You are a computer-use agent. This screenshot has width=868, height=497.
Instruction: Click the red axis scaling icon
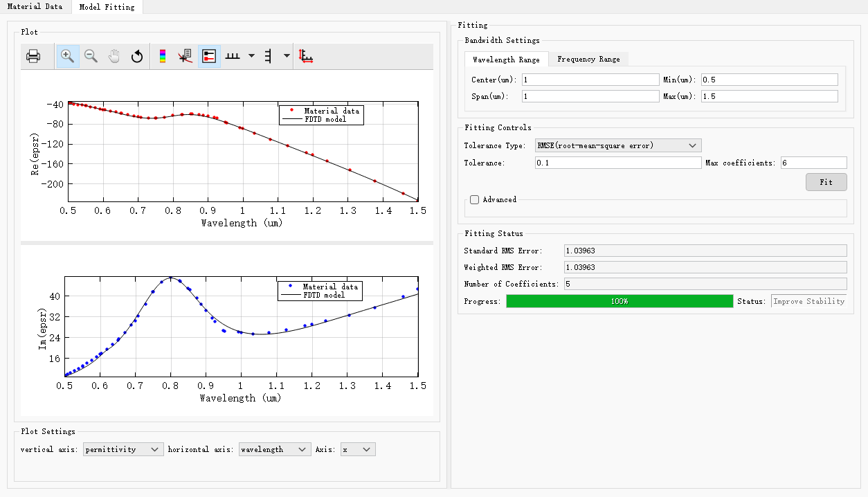pos(306,57)
